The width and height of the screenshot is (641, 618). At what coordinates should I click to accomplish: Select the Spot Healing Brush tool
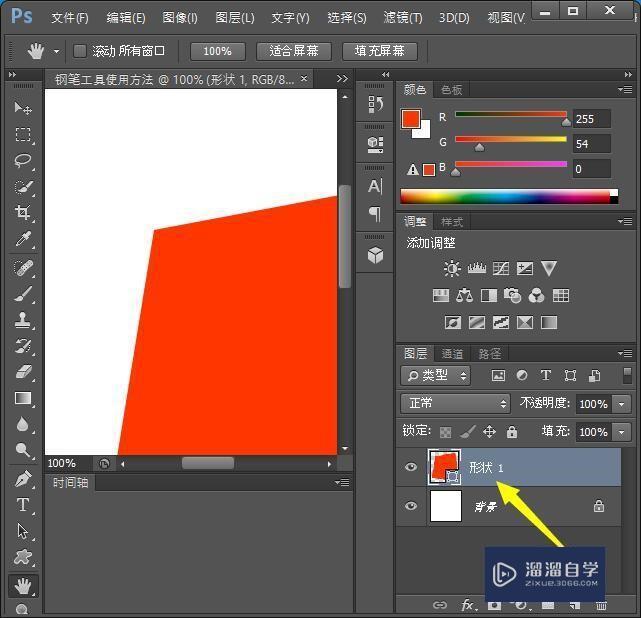pyautogui.click(x=23, y=268)
